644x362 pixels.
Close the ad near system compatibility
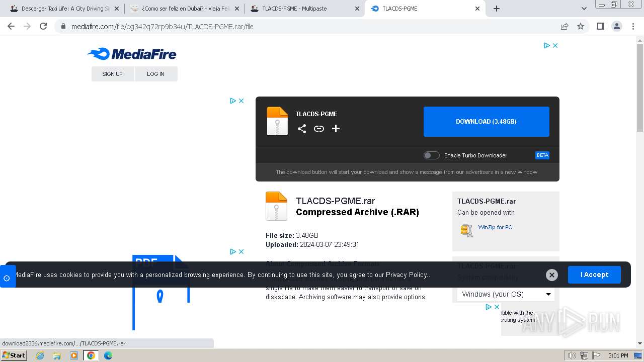497,307
